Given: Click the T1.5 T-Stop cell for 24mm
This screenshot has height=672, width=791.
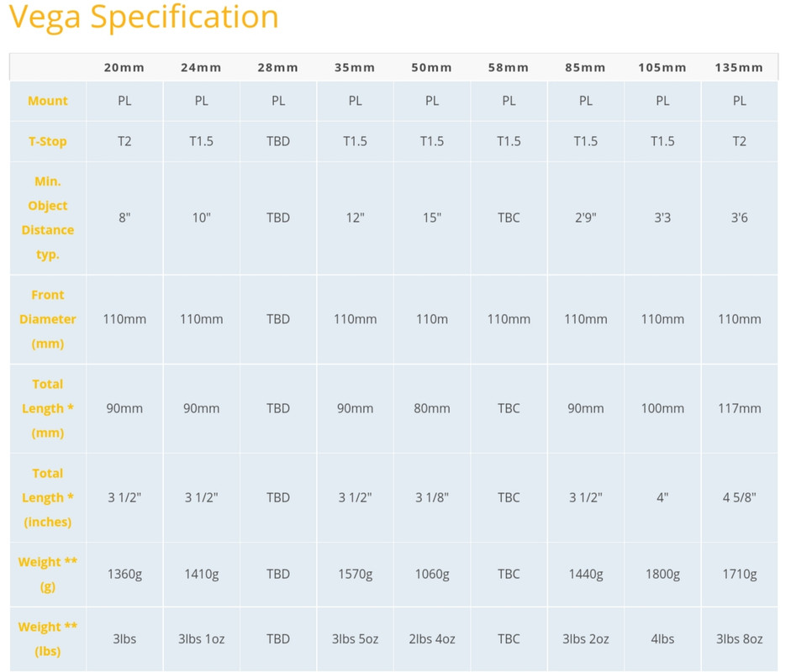Looking at the screenshot, I should (201, 141).
